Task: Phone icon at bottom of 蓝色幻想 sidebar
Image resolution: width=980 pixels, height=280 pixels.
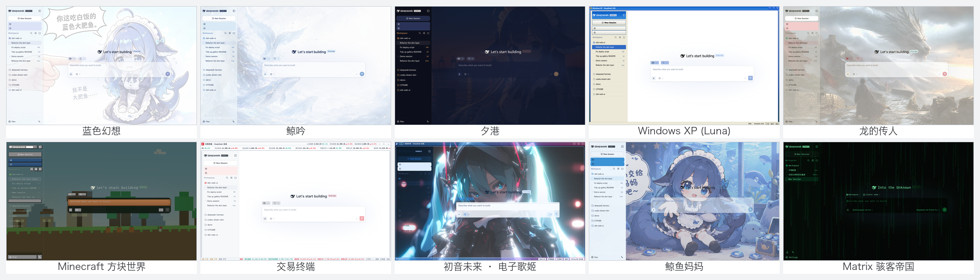Action: point(39,122)
